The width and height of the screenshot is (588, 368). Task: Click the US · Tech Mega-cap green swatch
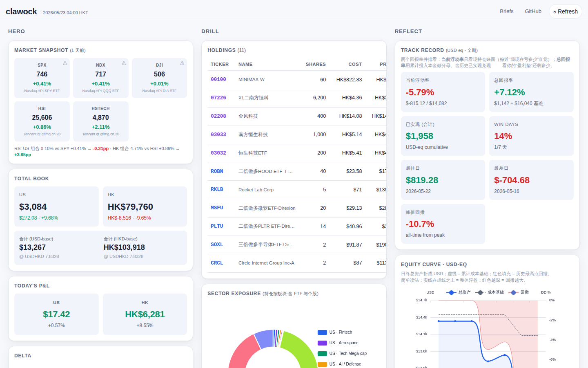(322, 354)
